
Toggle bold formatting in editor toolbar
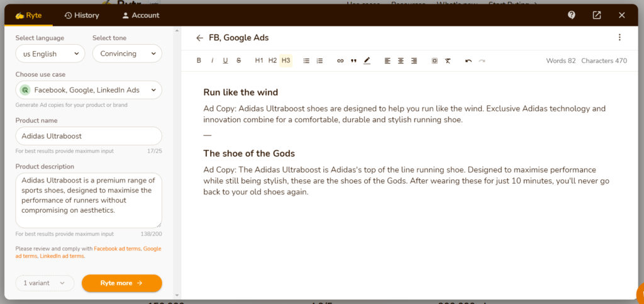(199, 61)
